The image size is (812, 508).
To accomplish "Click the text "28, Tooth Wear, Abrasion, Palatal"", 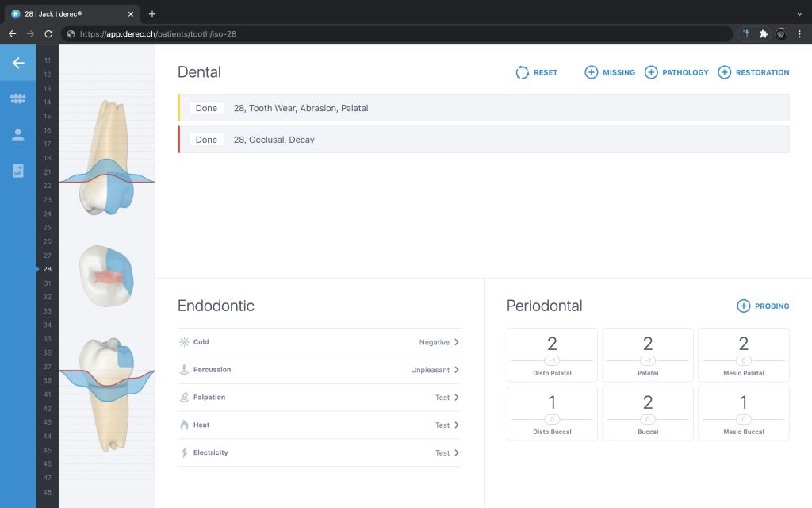I will [301, 108].
